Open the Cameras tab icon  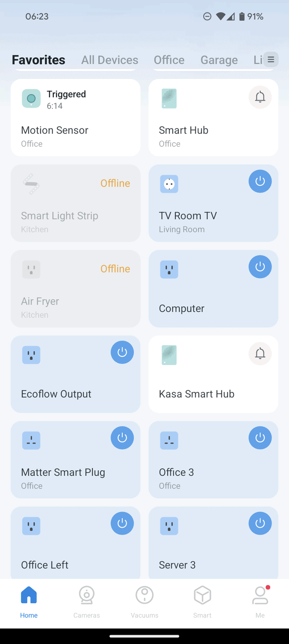[87, 596]
